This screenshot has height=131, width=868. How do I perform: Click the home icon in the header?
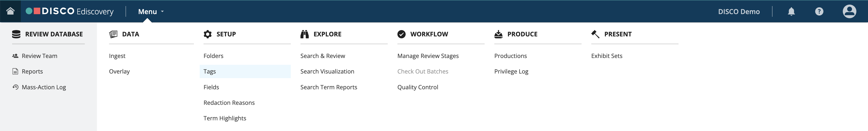[10, 11]
